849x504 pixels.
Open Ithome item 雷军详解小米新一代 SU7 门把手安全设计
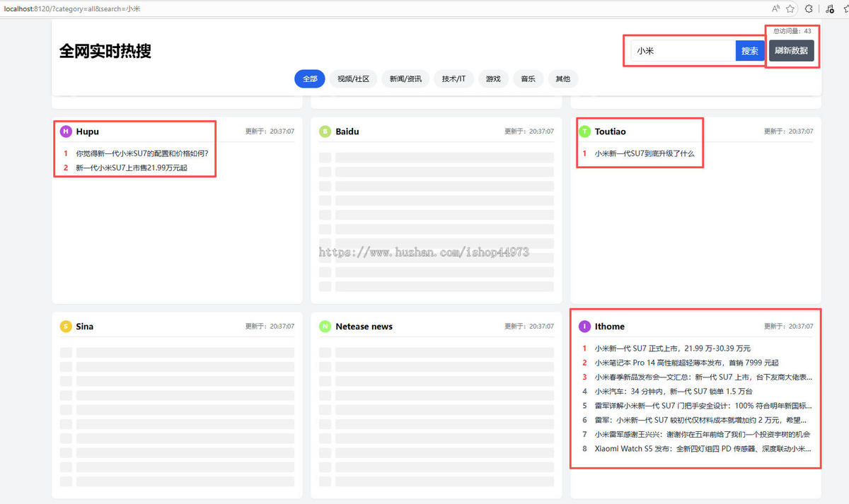tap(703, 406)
